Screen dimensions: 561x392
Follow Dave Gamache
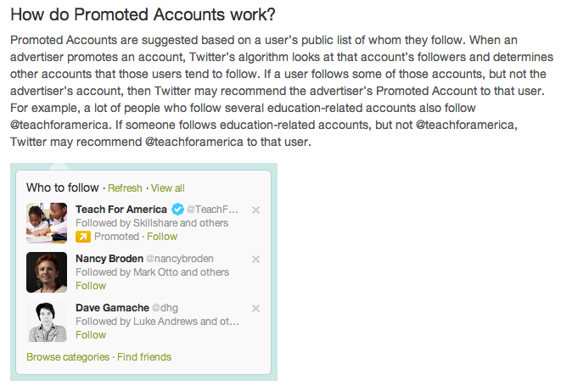point(91,335)
